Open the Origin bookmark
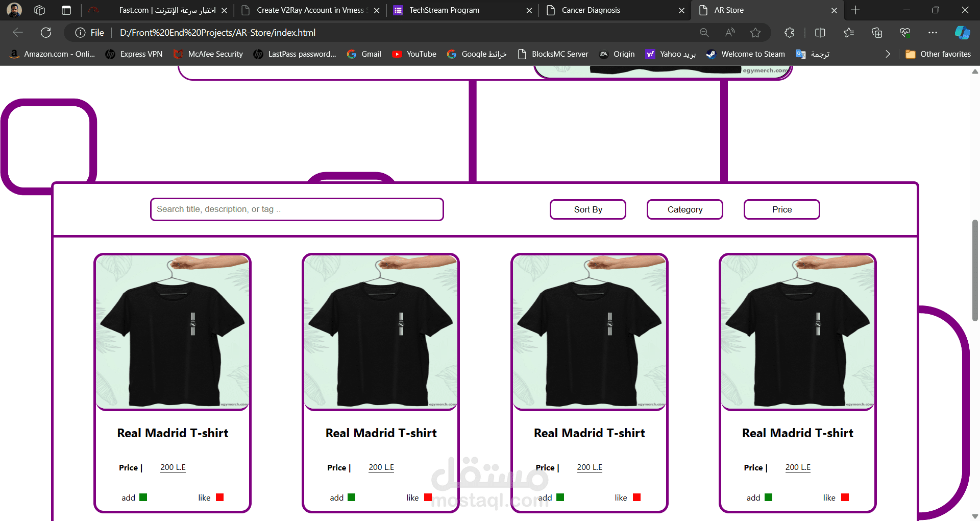Viewport: 980px width, 521px height. (617, 54)
